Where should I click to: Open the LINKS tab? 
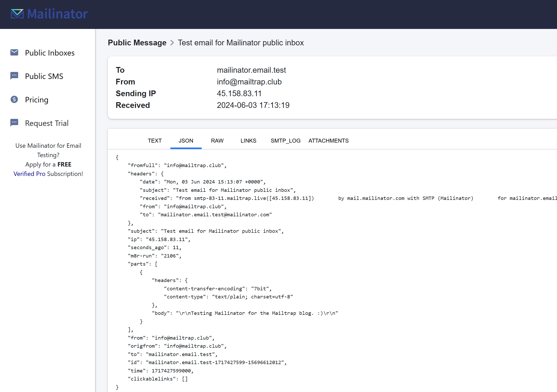tap(249, 141)
